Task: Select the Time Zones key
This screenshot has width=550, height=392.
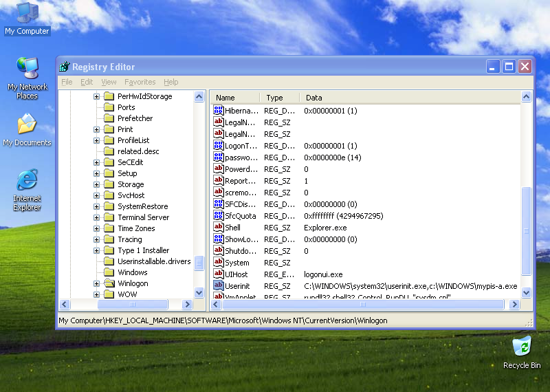Action: (x=136, y=228)
